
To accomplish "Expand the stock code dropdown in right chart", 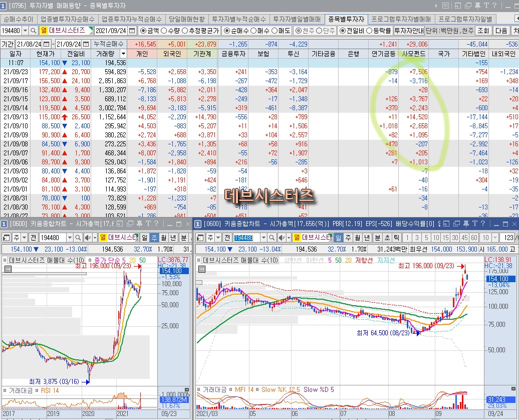I will 264,238.
